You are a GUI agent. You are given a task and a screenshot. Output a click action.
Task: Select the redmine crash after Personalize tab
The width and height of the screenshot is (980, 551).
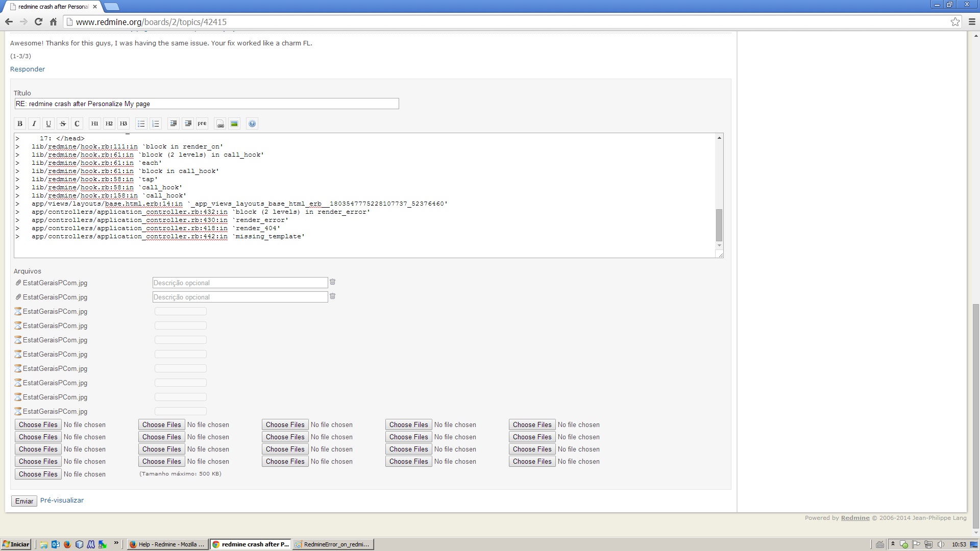(x=53, y=7)
